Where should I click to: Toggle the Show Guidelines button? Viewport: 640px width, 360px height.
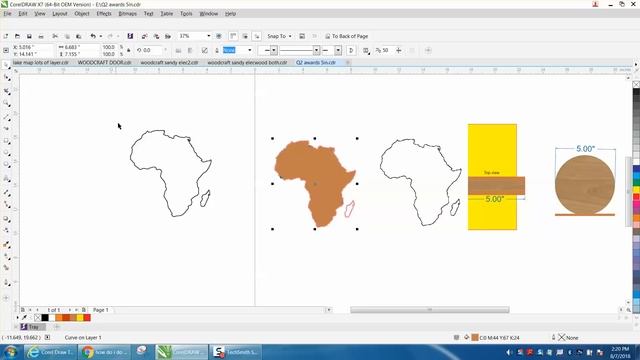(257, 36)
